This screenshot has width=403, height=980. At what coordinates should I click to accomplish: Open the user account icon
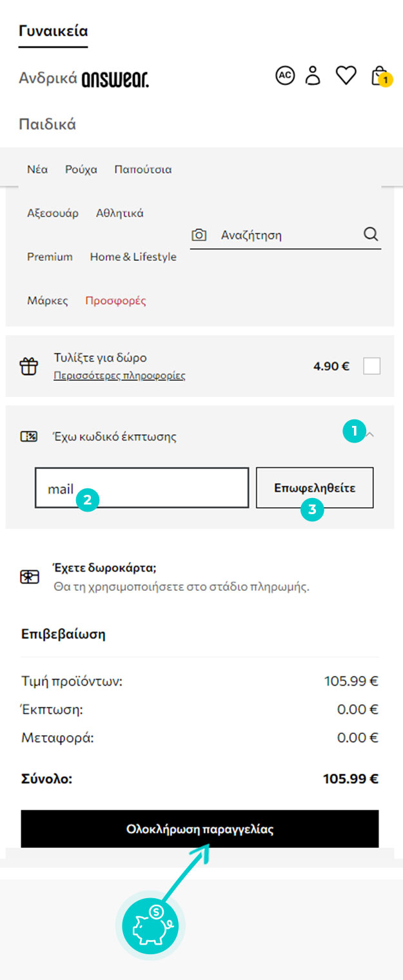click(313, 76)
